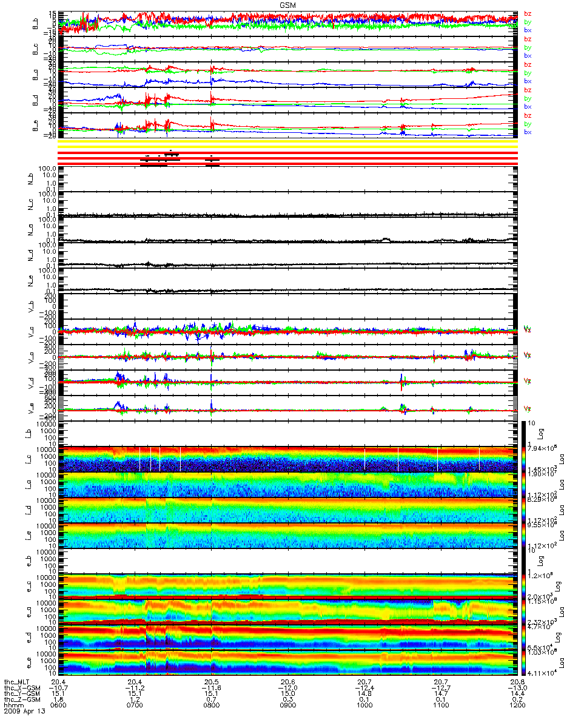Screen dimensions: 564x728
Task: Click the i_d ion spectrogram label
Action: tap(27, 511)
